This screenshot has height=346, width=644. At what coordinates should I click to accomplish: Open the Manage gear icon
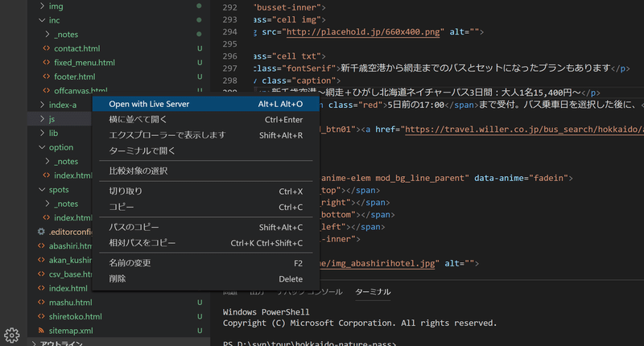coord(11,335)
